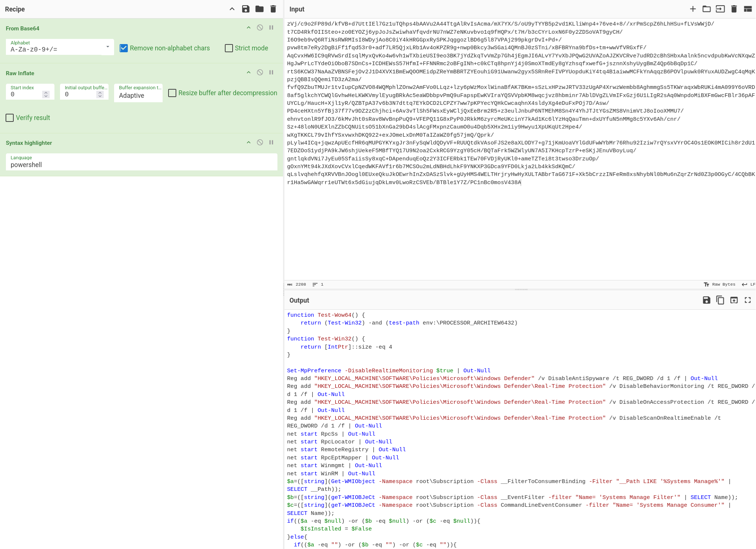756x549 pixels.
Task: Increment the Start index stepper
Action: [46, 93]
